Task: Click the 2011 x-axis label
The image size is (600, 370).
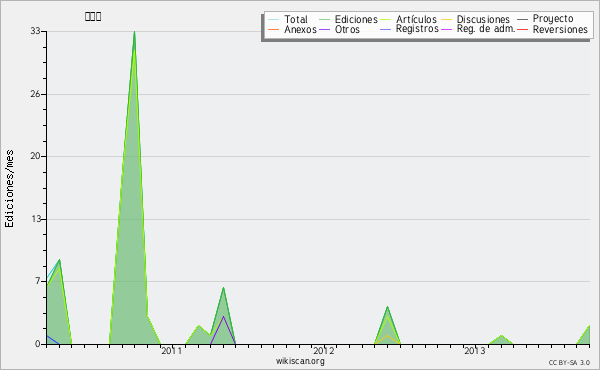Action: pyautogui.click(x=171, y=351)
